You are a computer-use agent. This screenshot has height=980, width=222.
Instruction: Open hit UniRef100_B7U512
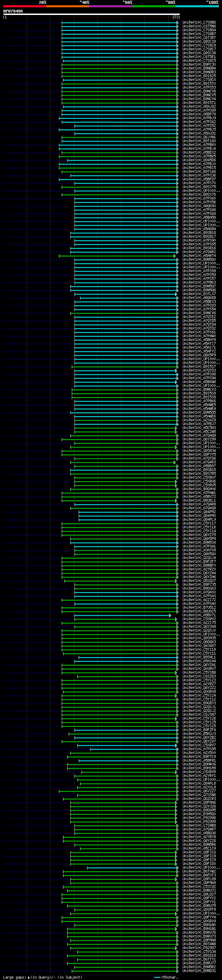[x=199, y=608]
